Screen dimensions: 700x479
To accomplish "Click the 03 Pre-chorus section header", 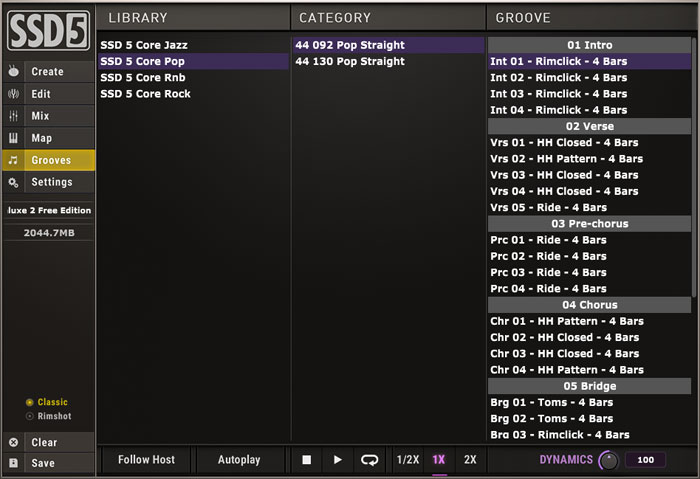I will point(589,224).
